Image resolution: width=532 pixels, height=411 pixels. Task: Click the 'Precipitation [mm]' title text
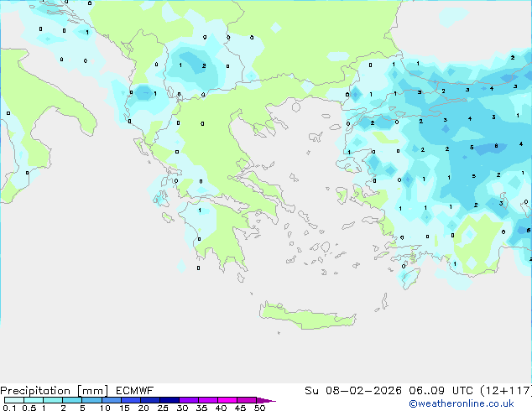[55, 391]
